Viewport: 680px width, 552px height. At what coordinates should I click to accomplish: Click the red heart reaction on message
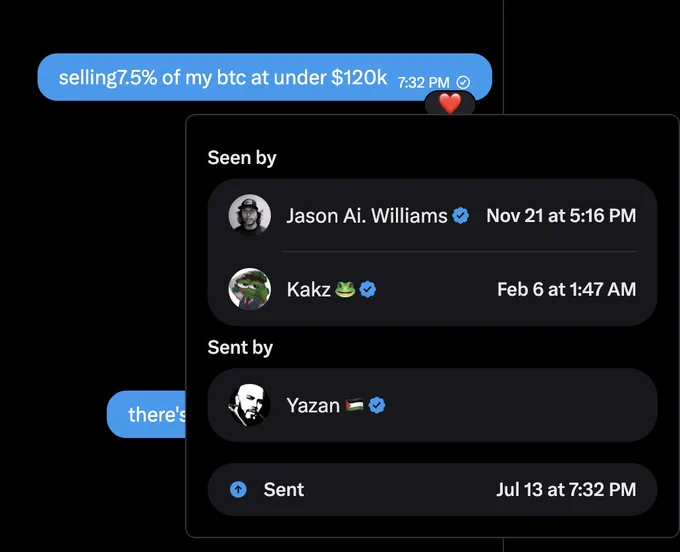pos(450,104)
